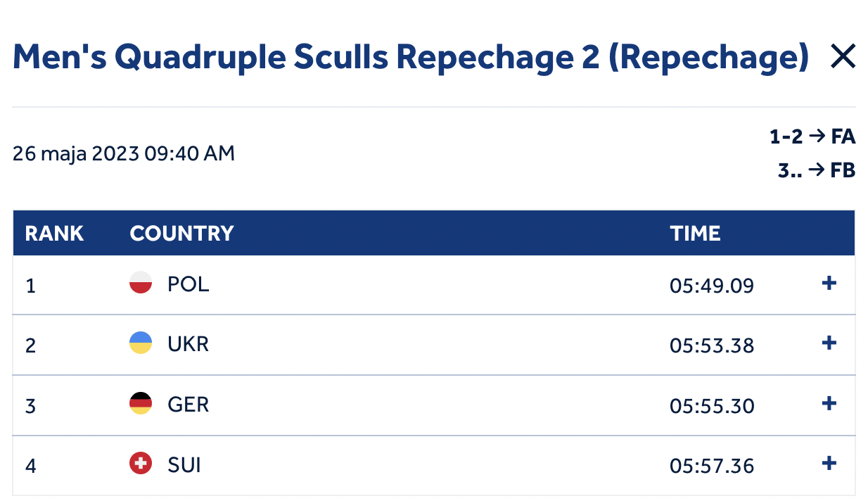Click the Switzerland flag icon
Viewport: 868px width, 501px height.
[x=141, y=463]
